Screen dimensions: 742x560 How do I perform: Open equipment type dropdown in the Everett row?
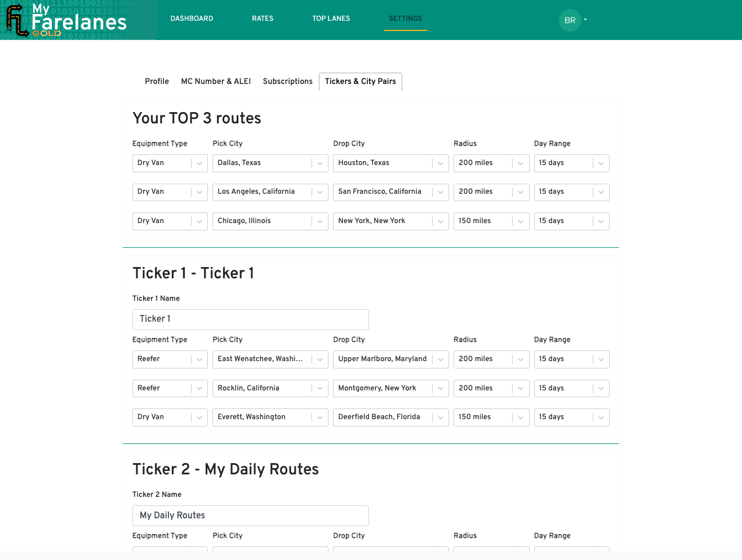(170, 417)
